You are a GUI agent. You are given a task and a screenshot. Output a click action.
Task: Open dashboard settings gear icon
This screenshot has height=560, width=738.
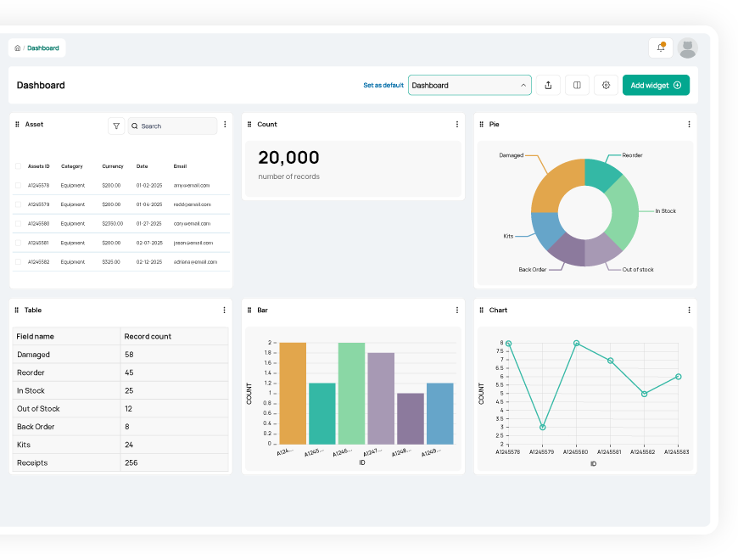coord(606,85)
